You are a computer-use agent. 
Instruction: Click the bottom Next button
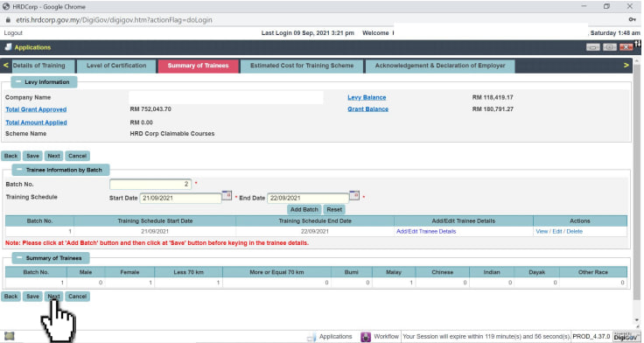(x=53, y=296)
